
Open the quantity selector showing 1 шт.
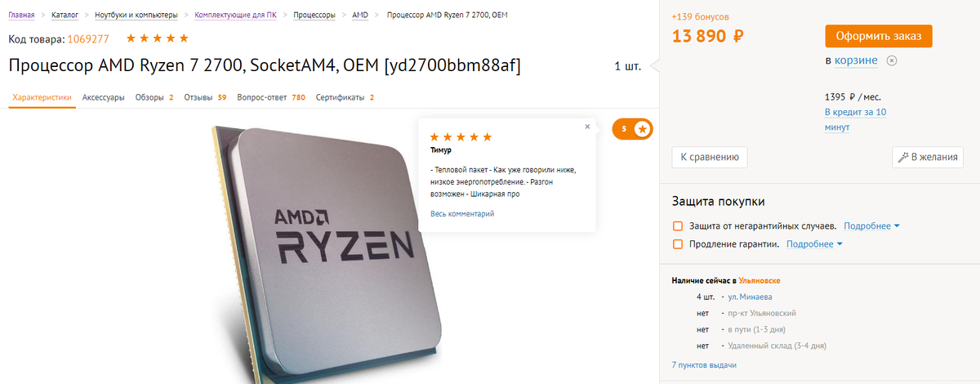628,66
